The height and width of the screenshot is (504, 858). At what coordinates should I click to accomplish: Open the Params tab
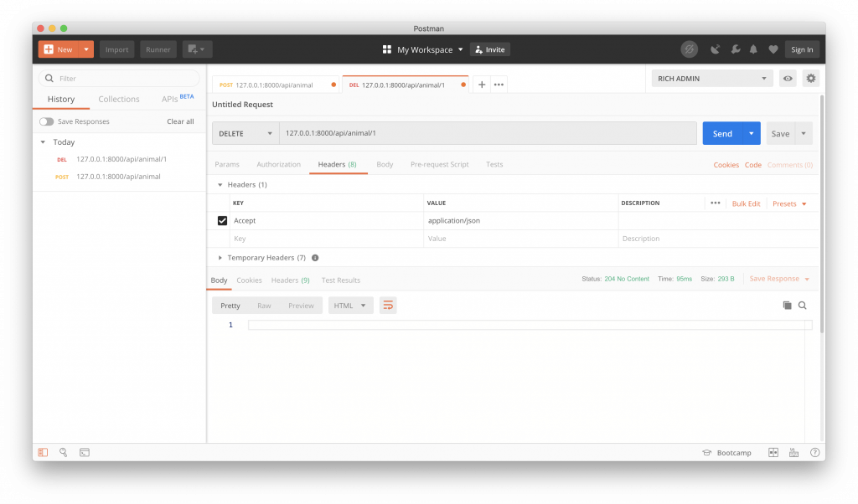(x=227, y=165)
